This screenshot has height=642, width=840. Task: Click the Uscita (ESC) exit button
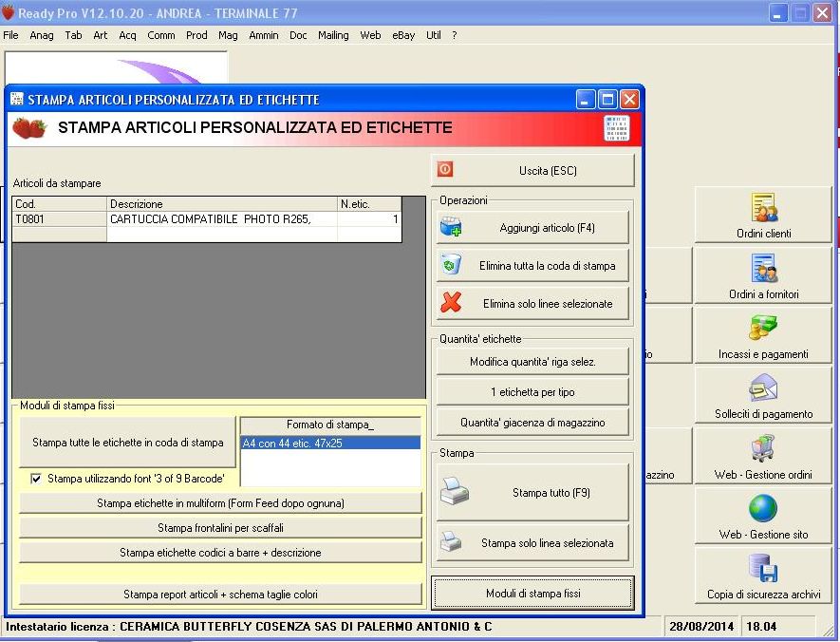point(532,170)
